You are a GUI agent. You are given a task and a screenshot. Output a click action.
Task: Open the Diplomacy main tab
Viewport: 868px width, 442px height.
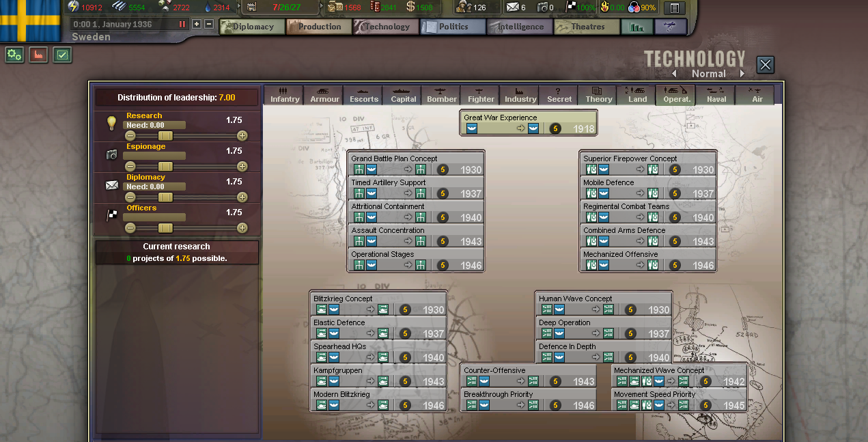coord(251,27)
